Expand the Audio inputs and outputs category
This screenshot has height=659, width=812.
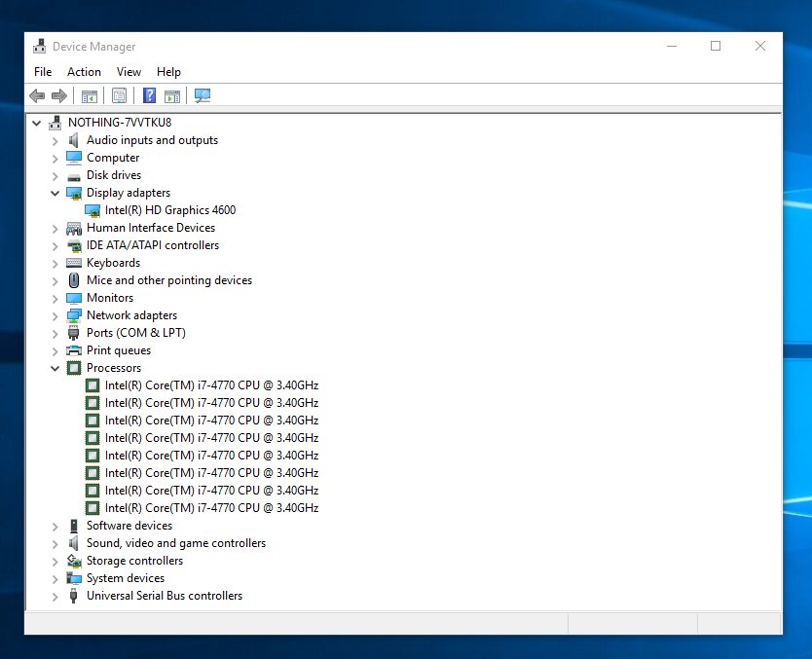coord(55,139)
